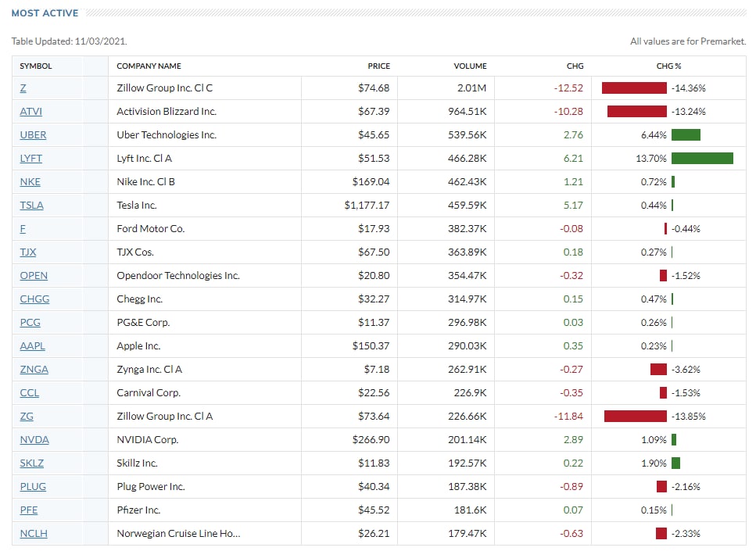Screen dimensions: 756x551
Task: Select Carnival Corp. company name
Action: click(149, 393)
